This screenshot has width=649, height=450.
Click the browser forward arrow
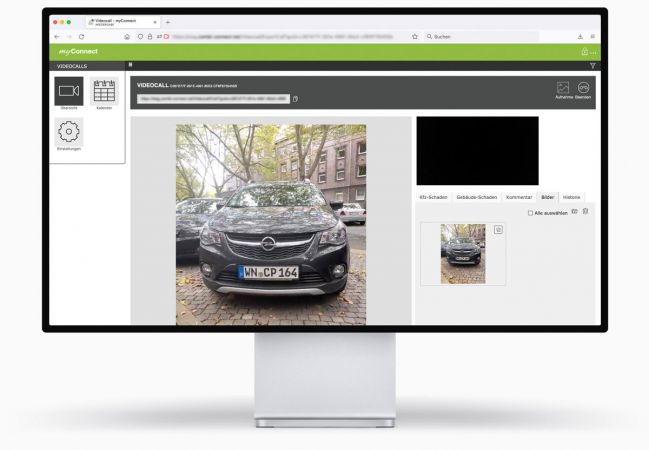69,36
